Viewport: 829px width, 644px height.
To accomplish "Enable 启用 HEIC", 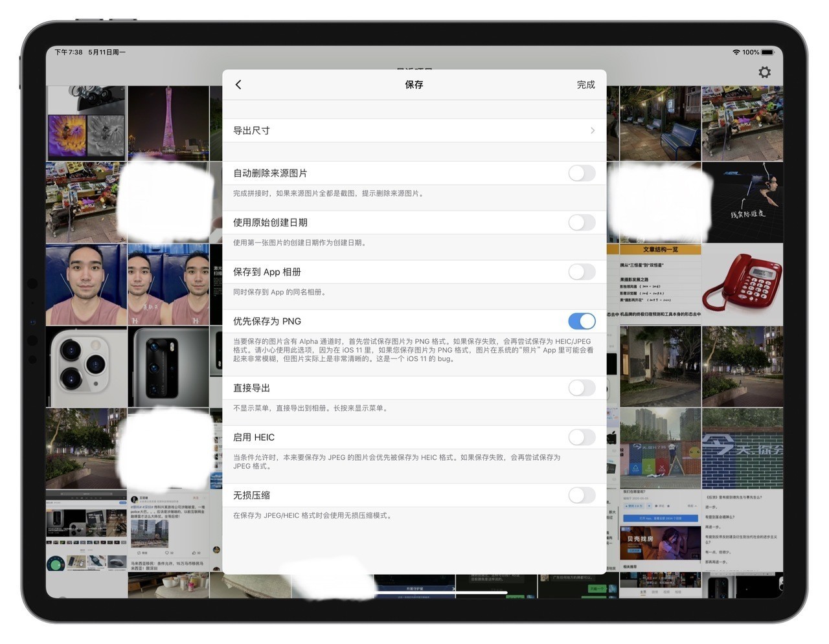I will click(x=582, y=437).
